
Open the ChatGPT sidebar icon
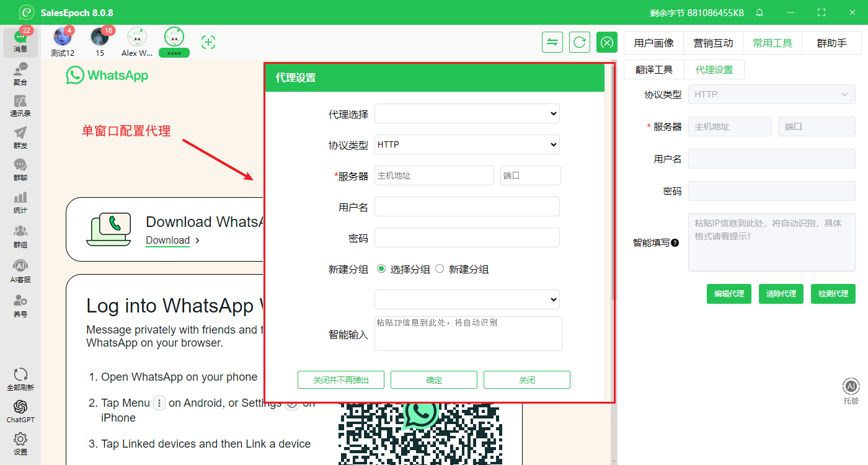point(20,411)
